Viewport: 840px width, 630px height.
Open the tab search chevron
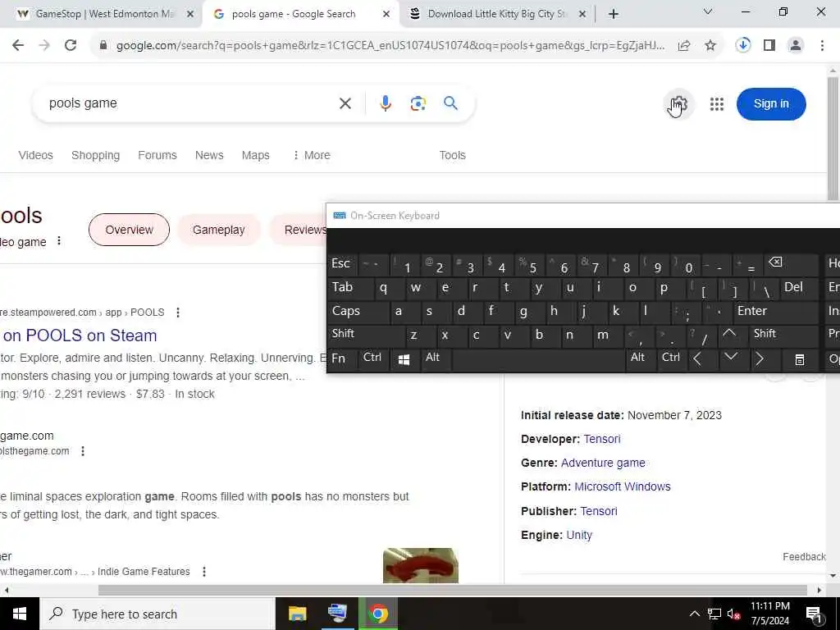(708, 11)
